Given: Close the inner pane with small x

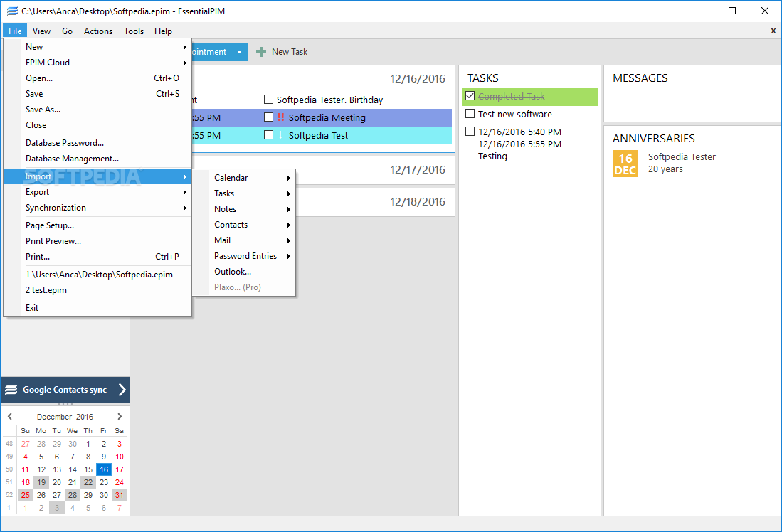Looking at the screenshot, I should click(x=773, y=31).
